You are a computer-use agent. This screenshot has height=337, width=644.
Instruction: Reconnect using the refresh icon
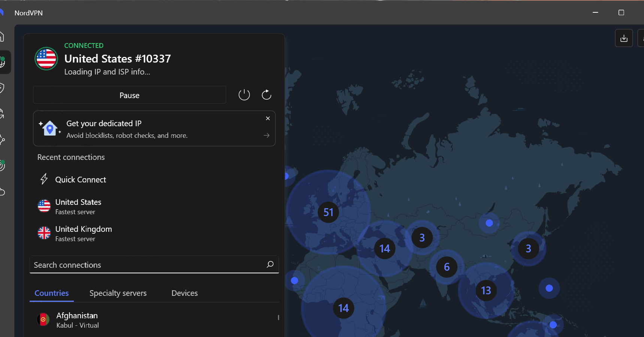tap(266, 95)
